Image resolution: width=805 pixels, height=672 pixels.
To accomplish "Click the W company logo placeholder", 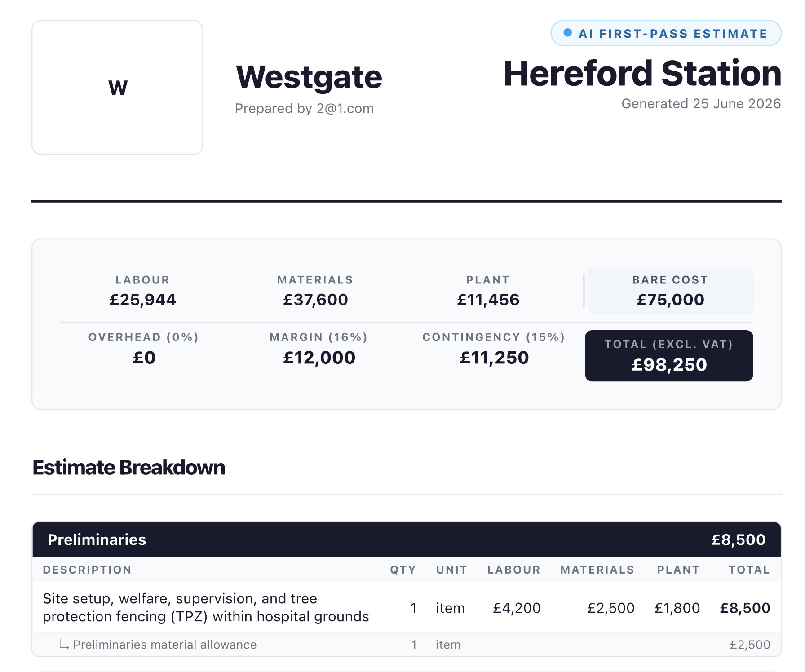I will point(117,87).
